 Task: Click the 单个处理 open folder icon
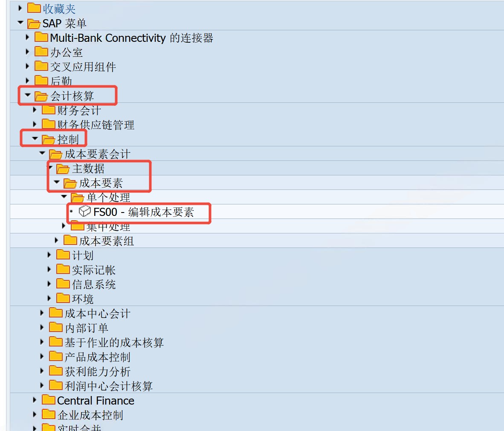tap(78, 197)
